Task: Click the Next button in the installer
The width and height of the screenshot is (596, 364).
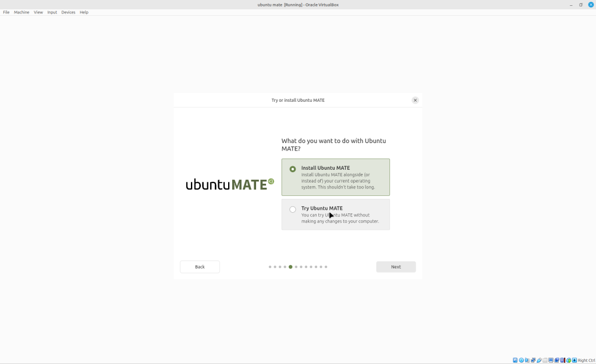Action: [x=396, y=267]
